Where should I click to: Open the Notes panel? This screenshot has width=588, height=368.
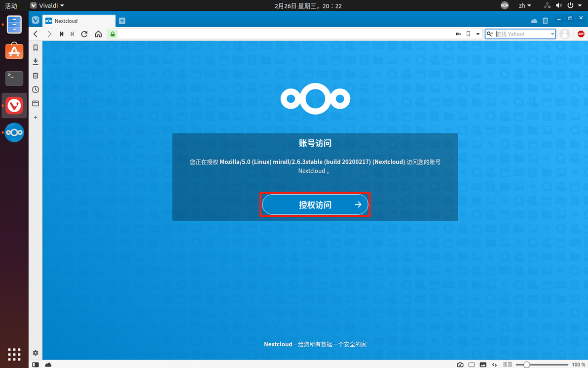tap(36, 76)
